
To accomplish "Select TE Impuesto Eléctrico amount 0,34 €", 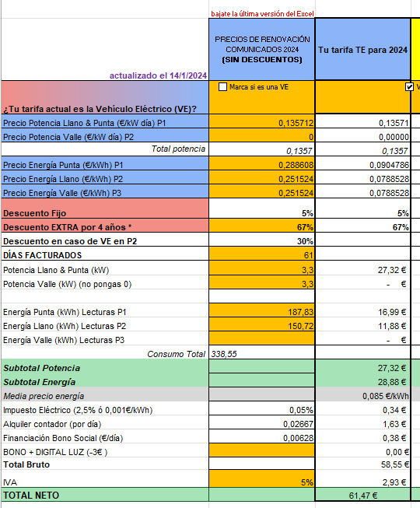I will [363, 410].
